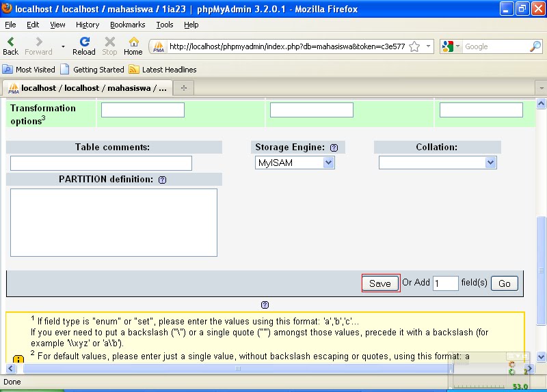Screen dimensions: 547x392
Task: Click the Google search text box
Action: point(495,46)
